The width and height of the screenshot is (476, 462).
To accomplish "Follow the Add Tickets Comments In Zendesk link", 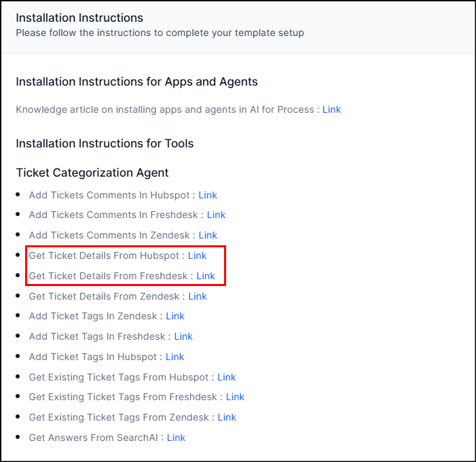I will pos(208,235).
